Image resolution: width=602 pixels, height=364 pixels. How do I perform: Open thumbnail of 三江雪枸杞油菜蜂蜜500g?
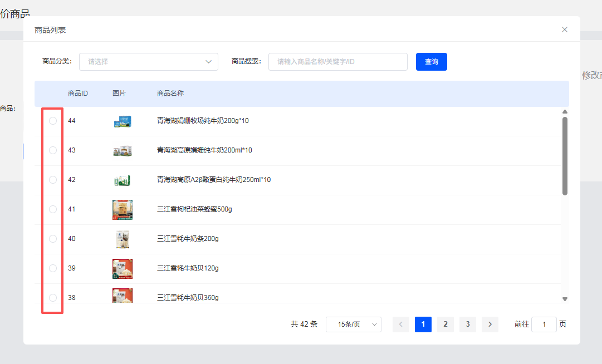pyautogui.click(x=123, y=209)
